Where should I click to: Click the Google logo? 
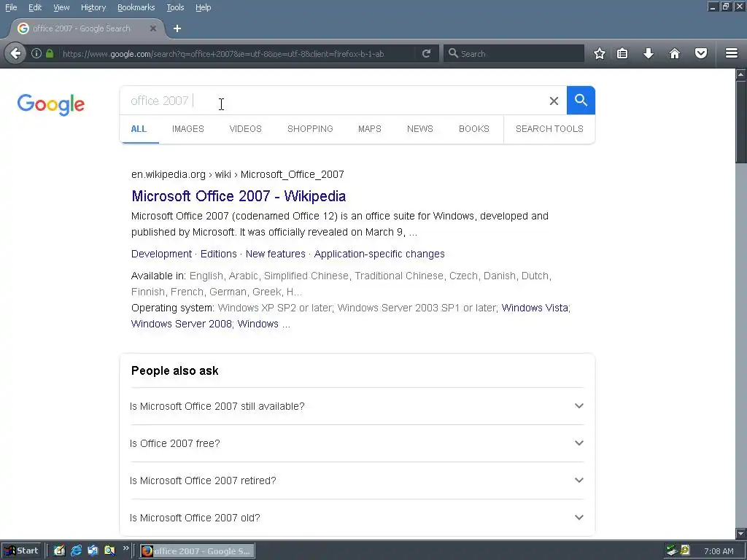tap(51, 104)
